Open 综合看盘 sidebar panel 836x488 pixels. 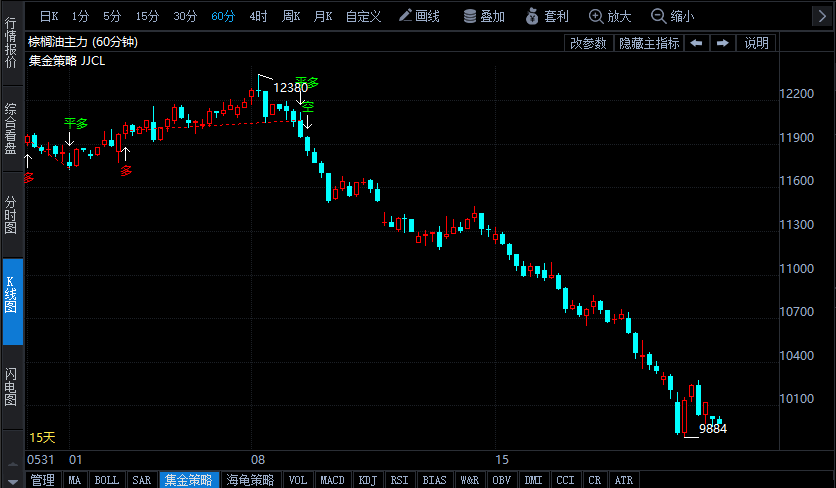11,129
